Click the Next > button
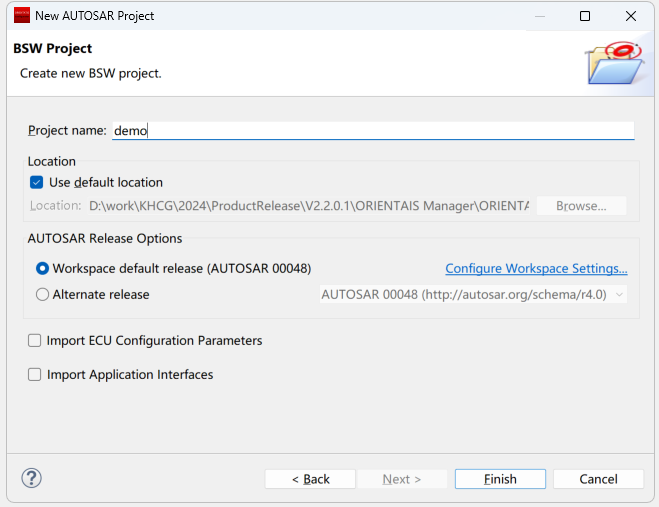 pyautogui.click(x=402, y=479)
